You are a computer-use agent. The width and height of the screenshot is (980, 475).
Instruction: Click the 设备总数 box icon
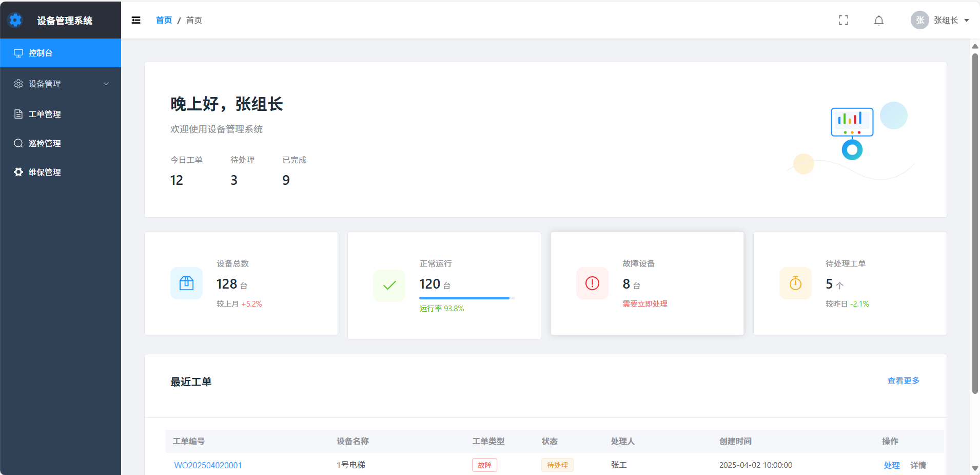[186, 283]
